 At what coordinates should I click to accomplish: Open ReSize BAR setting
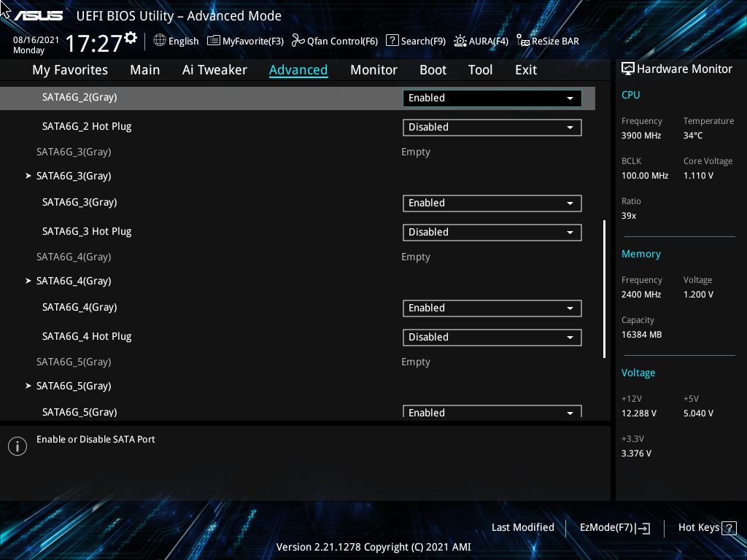coord(548,41)
